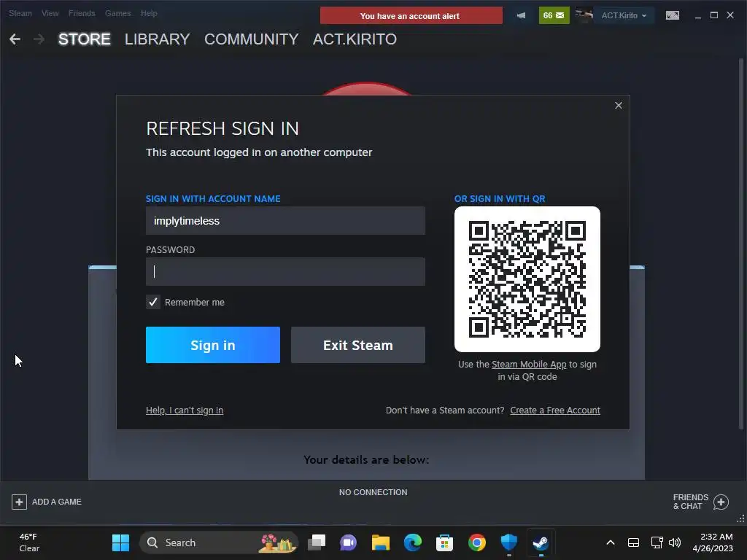Viewport: 747px width, 560px height.
Task: Uncheck the Remember me checkbox
Action: [x=153, y=302]
